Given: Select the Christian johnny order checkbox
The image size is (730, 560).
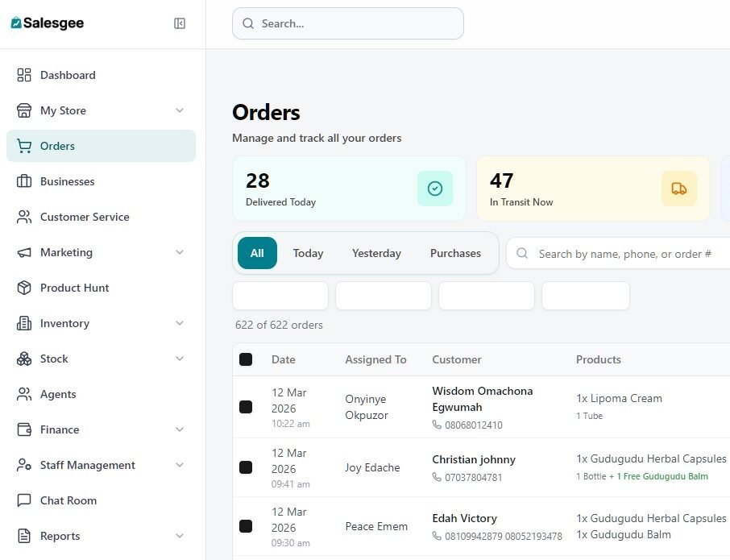Looking at the screenshot, I should pos(246,467).
